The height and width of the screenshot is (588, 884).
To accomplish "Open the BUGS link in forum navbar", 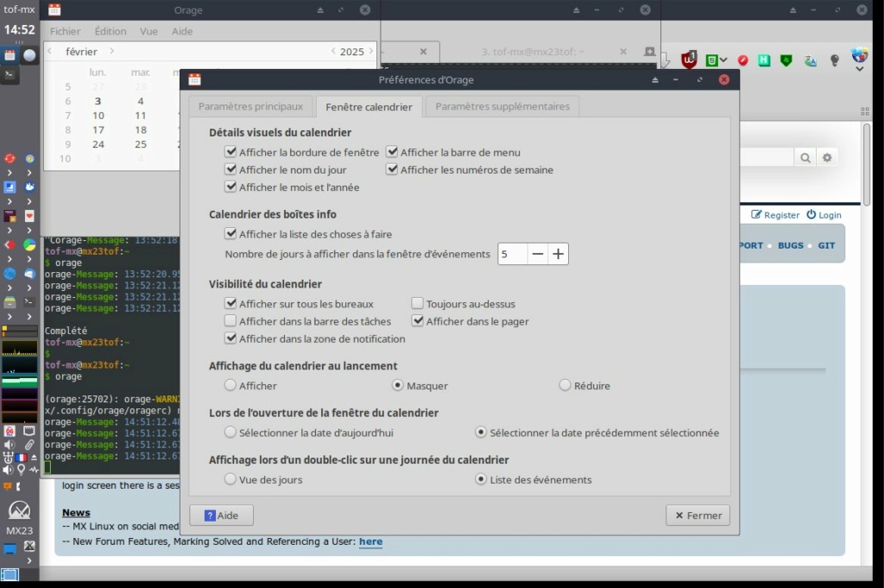I will coord(791,246).
